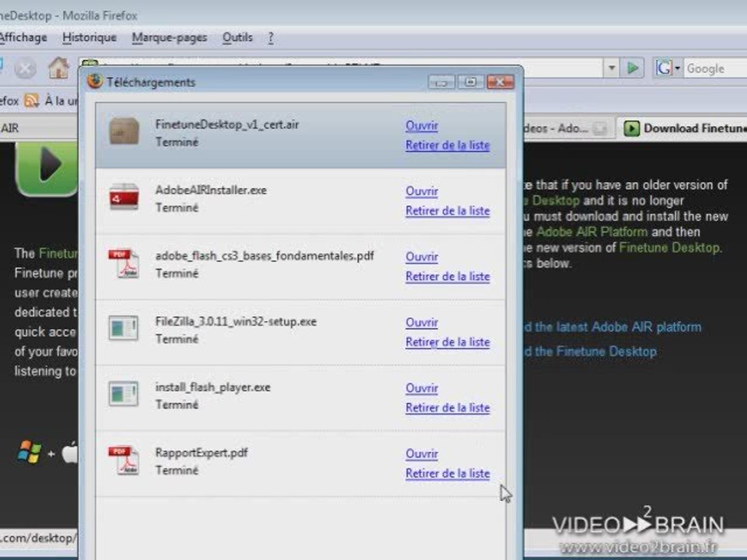This screenshot has width=747, height=560.
Task: Open the Marque-pages menu
Action: click(x=169, y=37)
